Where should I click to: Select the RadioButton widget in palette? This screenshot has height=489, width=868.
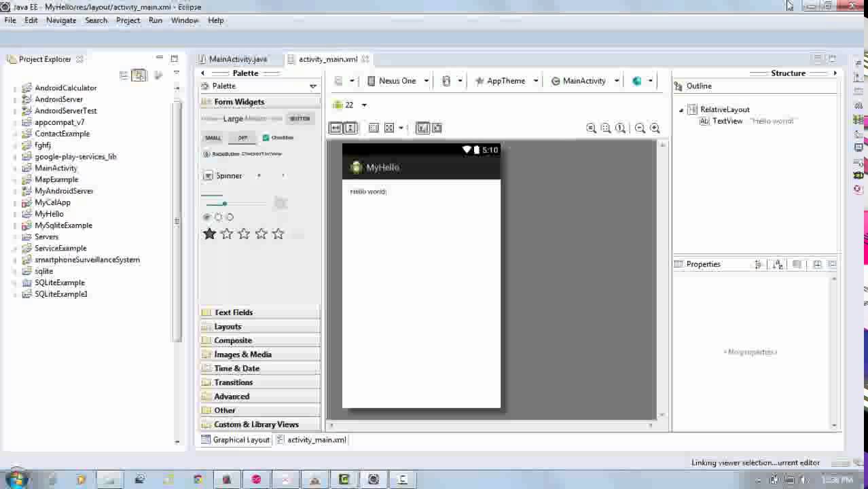point(221,154)
